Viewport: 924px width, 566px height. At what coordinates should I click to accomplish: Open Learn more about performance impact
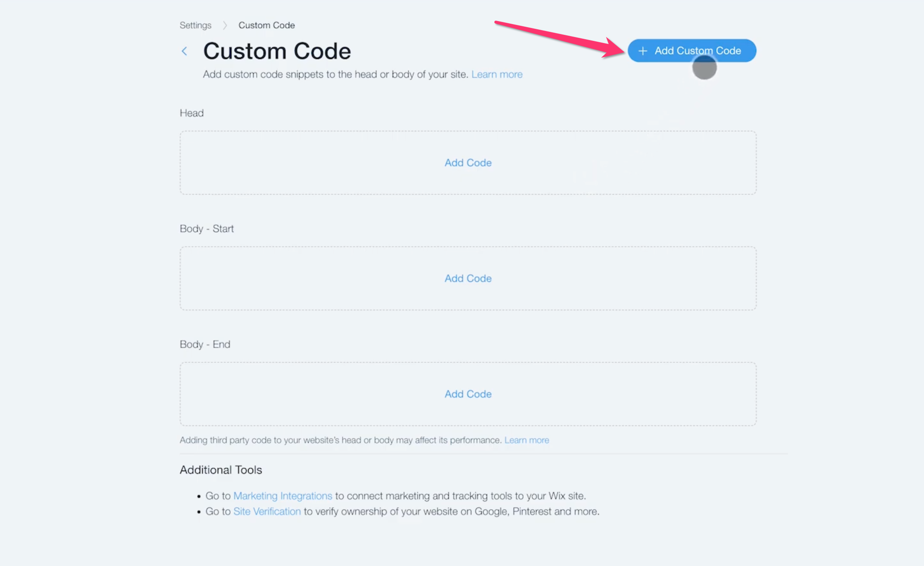[527, 440]
